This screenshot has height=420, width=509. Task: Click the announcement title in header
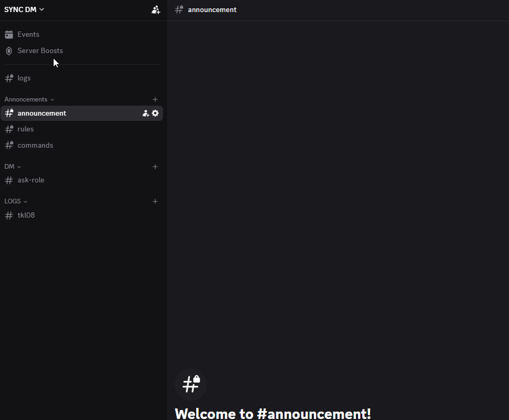coord(212,9)
